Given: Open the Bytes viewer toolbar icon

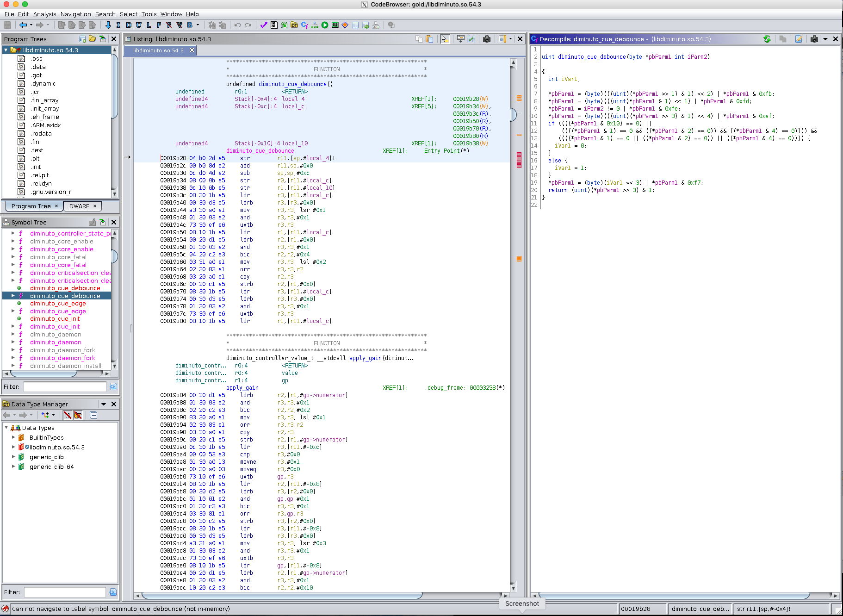Looking at the screenshot, I should [274, 25].
